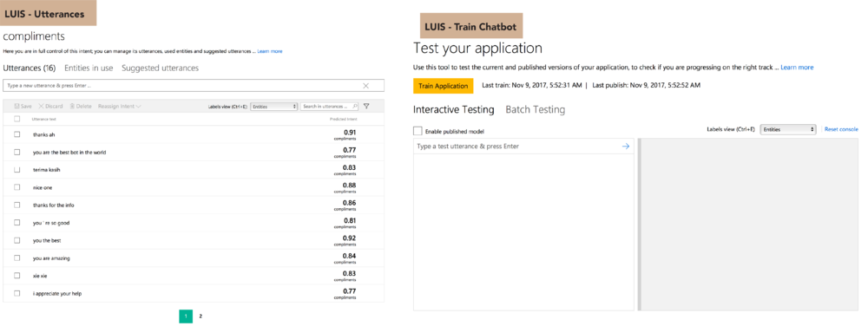The height and width of the screenshot is (326, 868).
Task: Click the 0.86 score value
Action: 350,203
